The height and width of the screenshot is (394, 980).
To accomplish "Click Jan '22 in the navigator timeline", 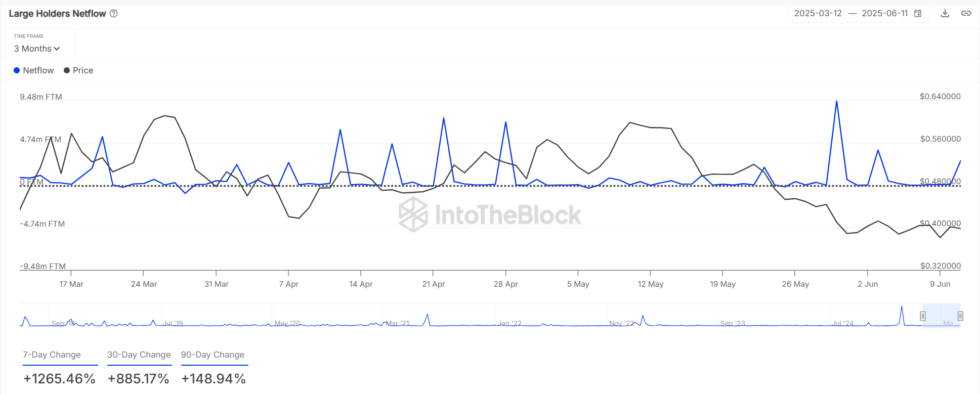I will [509, 323].
